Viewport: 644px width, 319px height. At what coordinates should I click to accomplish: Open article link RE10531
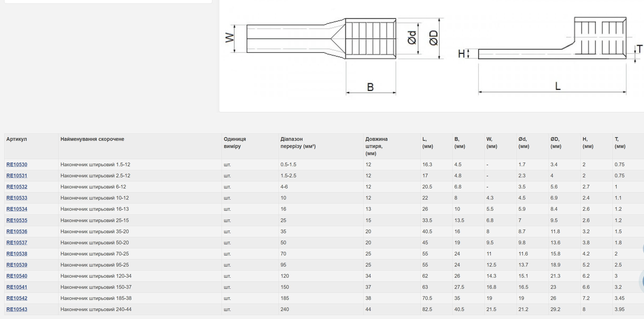click(x=17, y=176)
